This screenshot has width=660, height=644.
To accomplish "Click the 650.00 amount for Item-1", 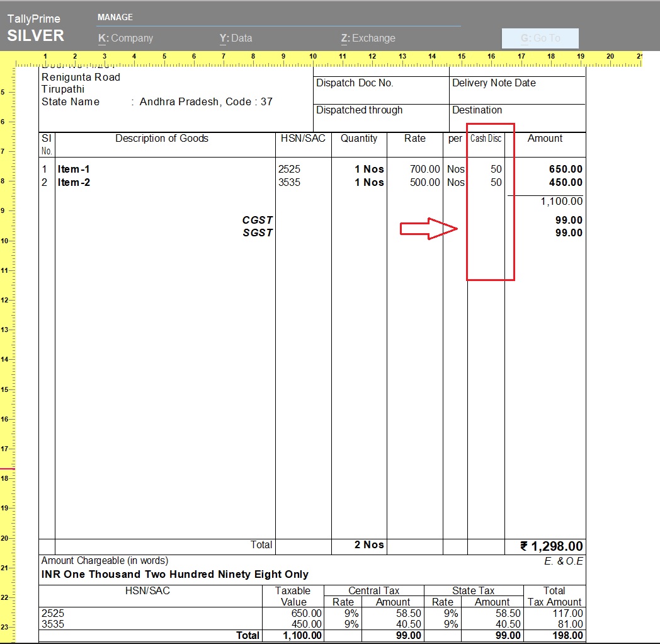I will pyautogui.click(x=566, y=170).
